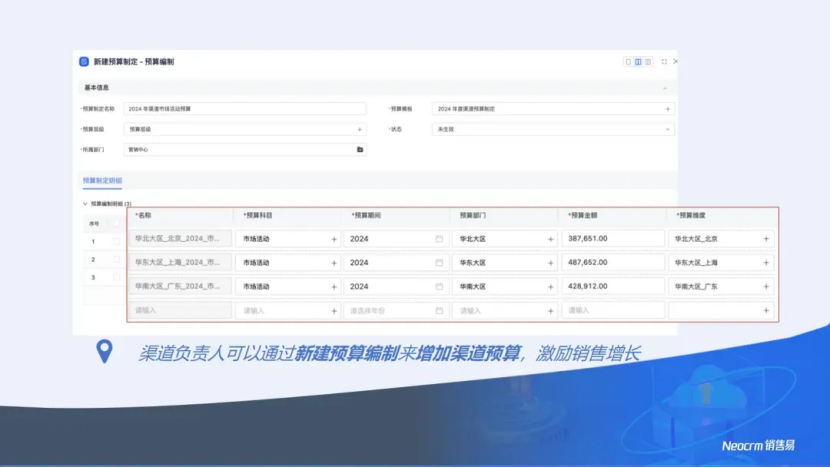830x468 pixels.
Task: Select the 预算制定明细 tab
Action: click(x=102, y=181)
